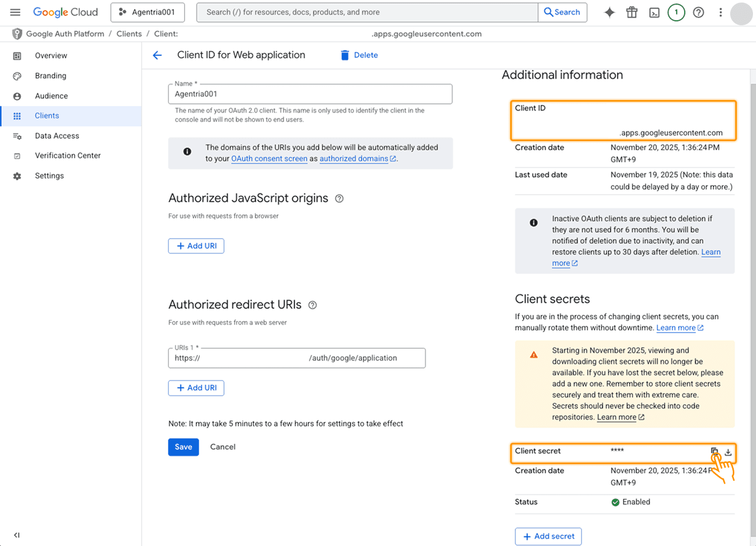The height and width of the screenshot is (546, 756).
Task: Show help for Authorized redirect URIs
Action: point(313,305)
